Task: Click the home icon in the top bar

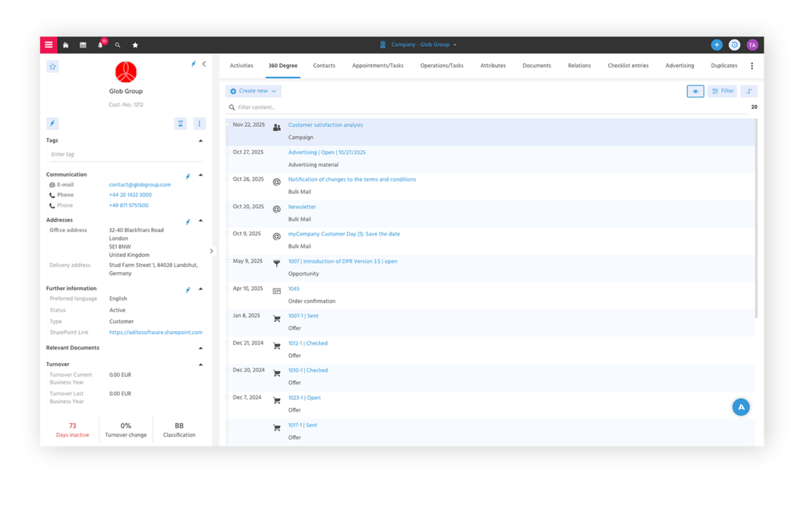Action: tap(66, 44)
